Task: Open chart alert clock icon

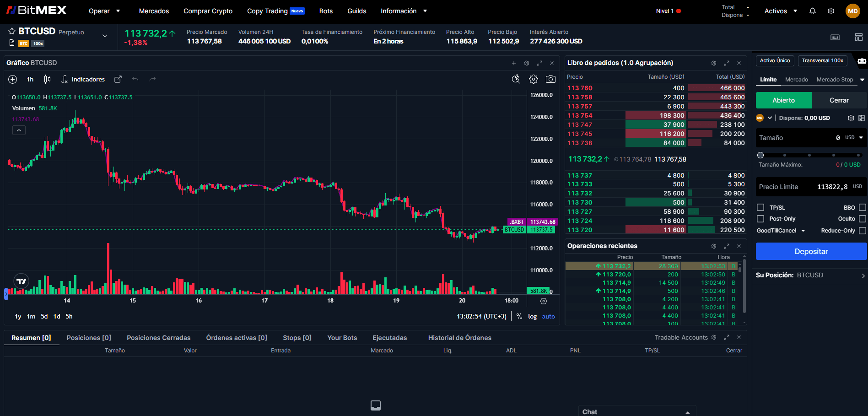Action: point(516,79)
